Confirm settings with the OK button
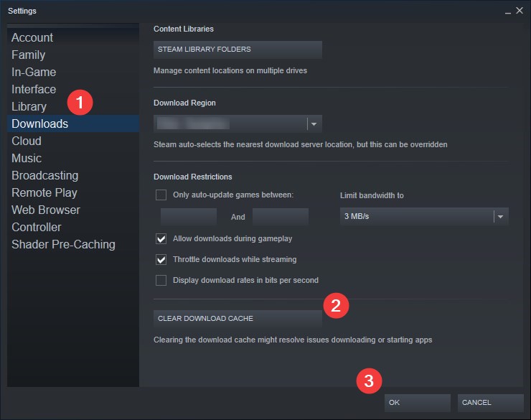The image size is (531, 420). pos(417,403)
